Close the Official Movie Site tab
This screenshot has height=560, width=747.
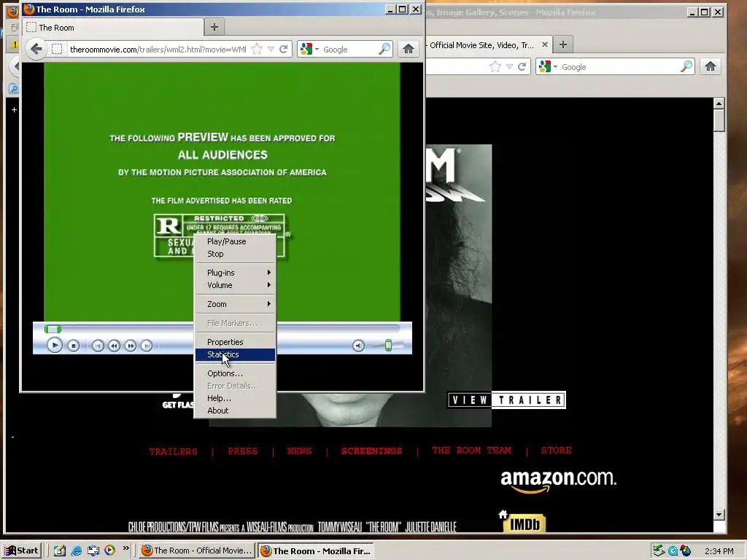tap(544, 44)
